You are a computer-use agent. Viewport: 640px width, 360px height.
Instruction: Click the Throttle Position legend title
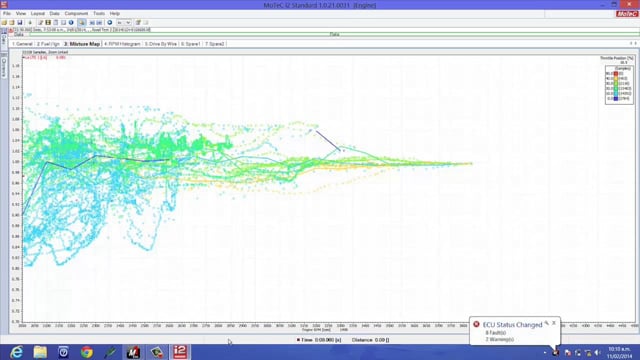(616, 58)
